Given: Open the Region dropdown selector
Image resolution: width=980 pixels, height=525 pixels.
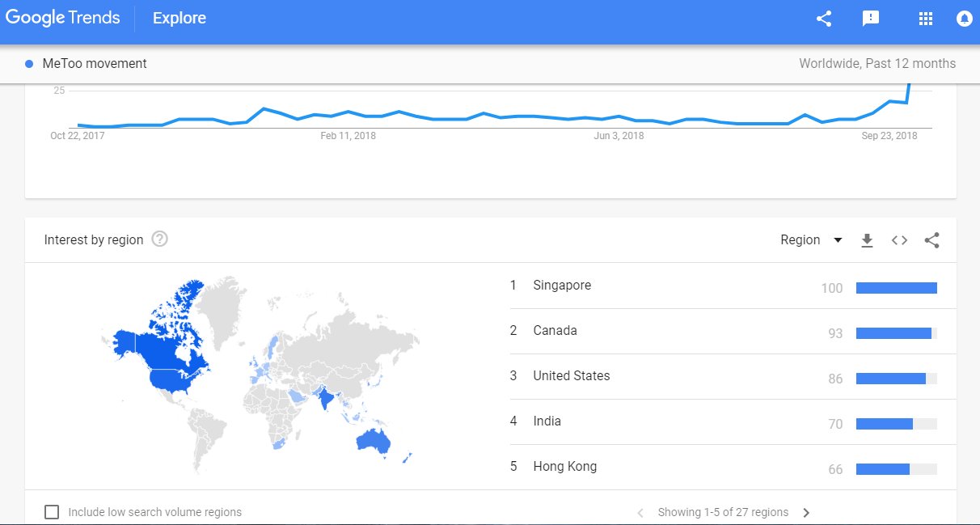Looking at the screenshot, I should tap(811, 240).
